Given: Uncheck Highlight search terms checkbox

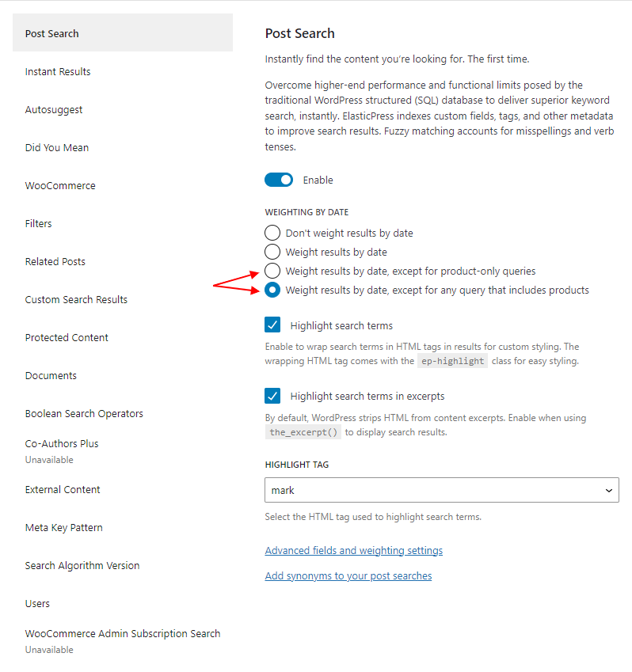Looking at the screenshot, I should [x=272, y=325].
